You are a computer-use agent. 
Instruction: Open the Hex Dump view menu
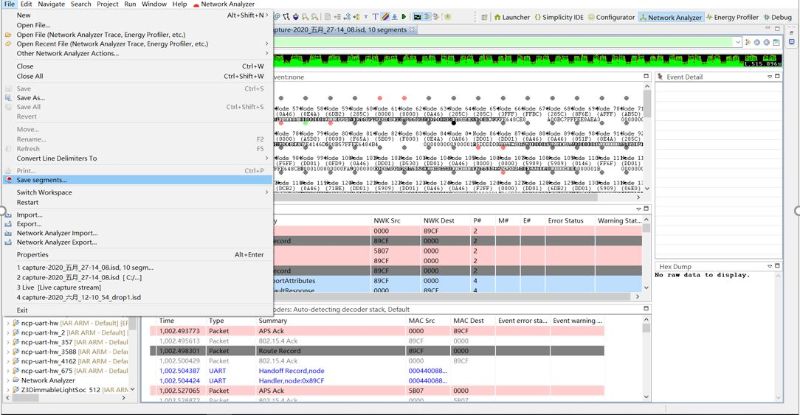tap(769, 266)
